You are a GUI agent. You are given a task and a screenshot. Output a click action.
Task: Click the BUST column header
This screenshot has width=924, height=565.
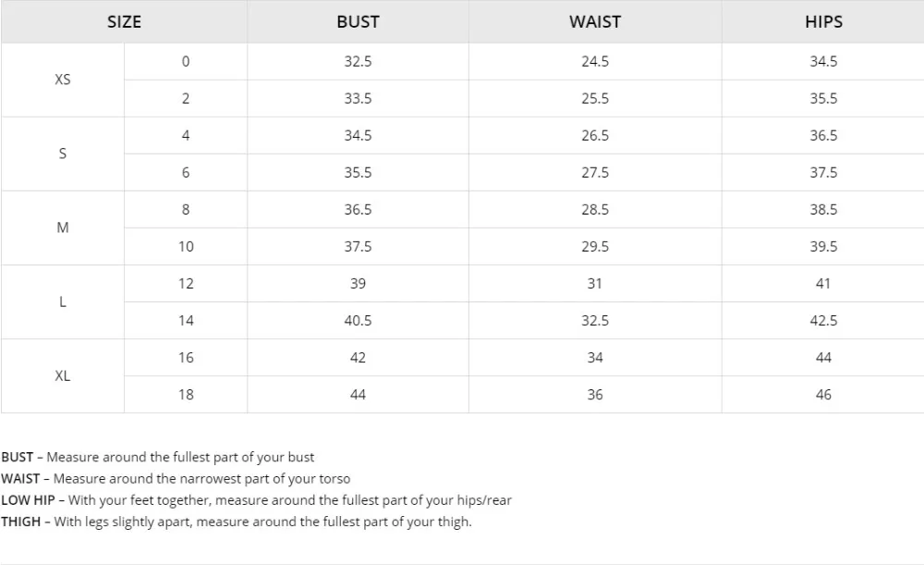358,22
